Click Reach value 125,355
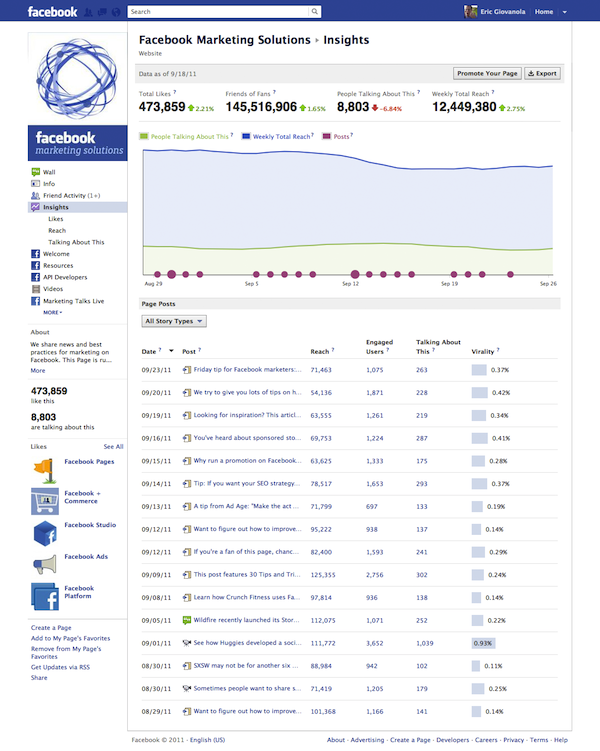Image resolution: width=600 pixels, height=751 pixels. (323, 575)
